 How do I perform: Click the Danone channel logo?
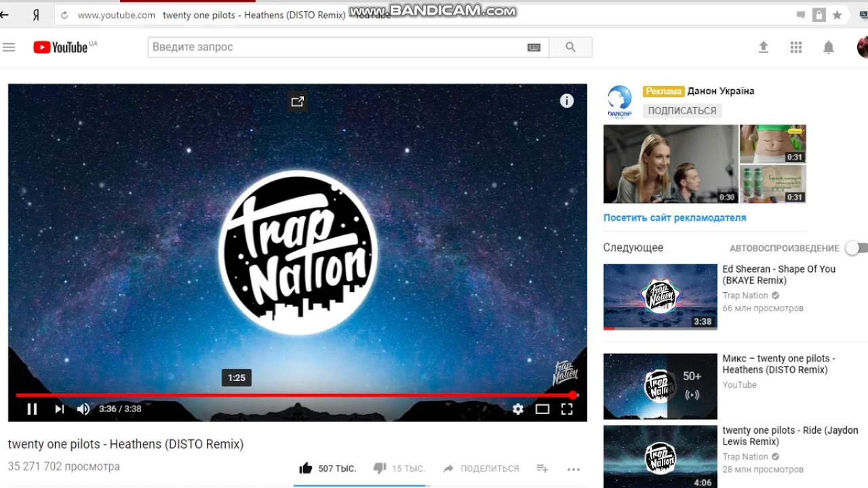coord(619,102)
